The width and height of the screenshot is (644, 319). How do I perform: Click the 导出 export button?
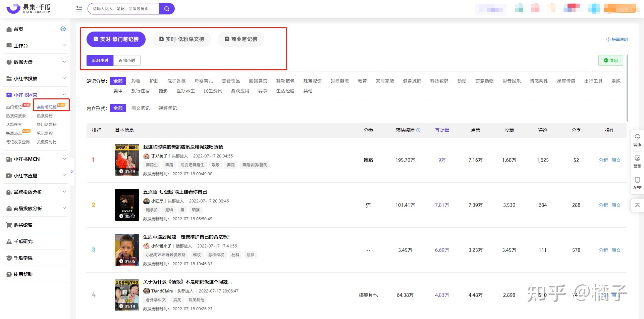[x=610, y=60]
